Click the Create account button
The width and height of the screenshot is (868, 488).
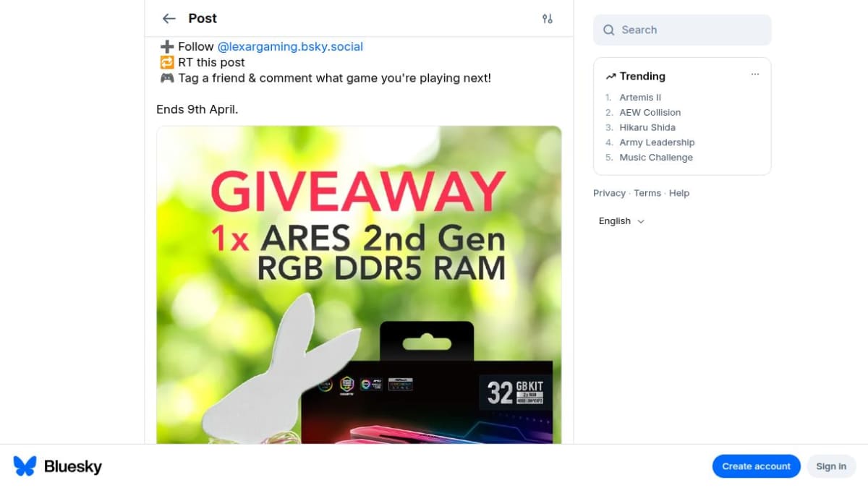[756, 466]
